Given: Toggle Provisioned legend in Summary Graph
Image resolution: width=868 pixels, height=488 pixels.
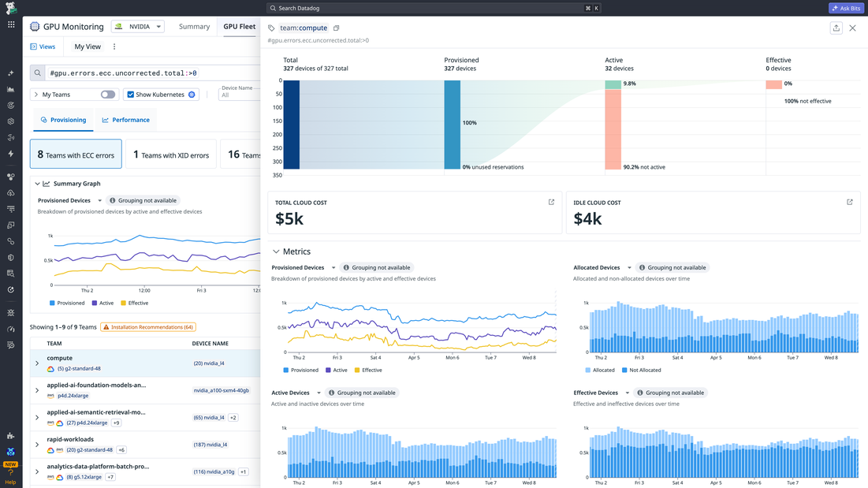Looking at the screenshot, I should [67, 304].
